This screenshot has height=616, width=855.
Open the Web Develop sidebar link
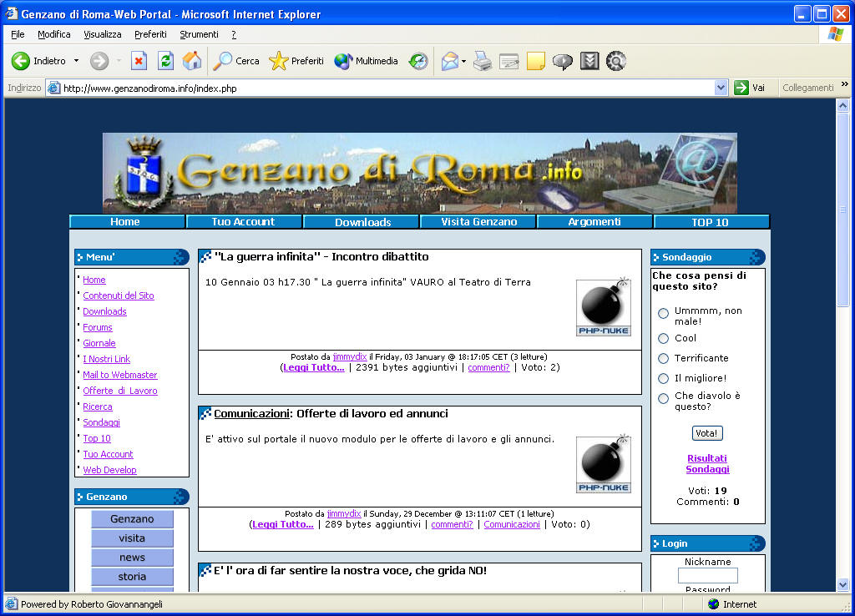[x=109, y=470]
